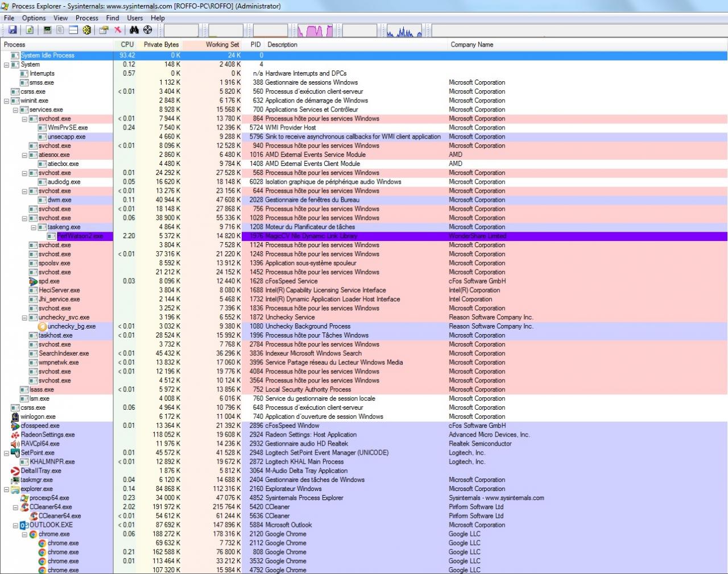Click the SetPoint.exe process icon
This screenshot has height=574, width=728.
15,453
